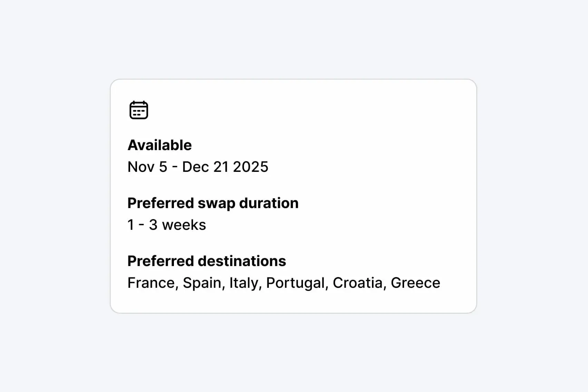Click the "Nov 5" start date
Image resolution: width=588 pixels, height=392 pixels.
coord(147,167)
